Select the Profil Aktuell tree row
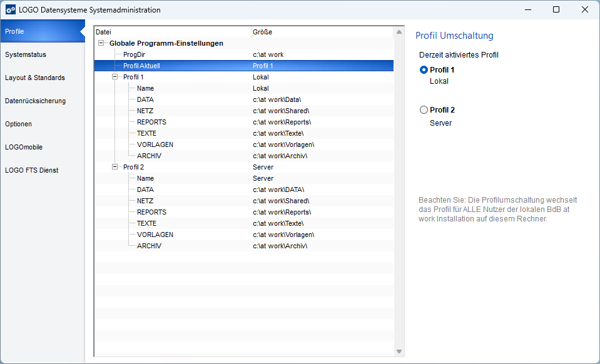 pyautogui.click(x=244, y=66)
